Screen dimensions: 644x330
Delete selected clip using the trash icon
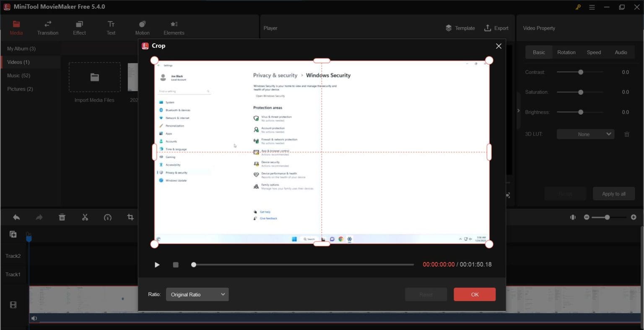click(x=62, y=217)
